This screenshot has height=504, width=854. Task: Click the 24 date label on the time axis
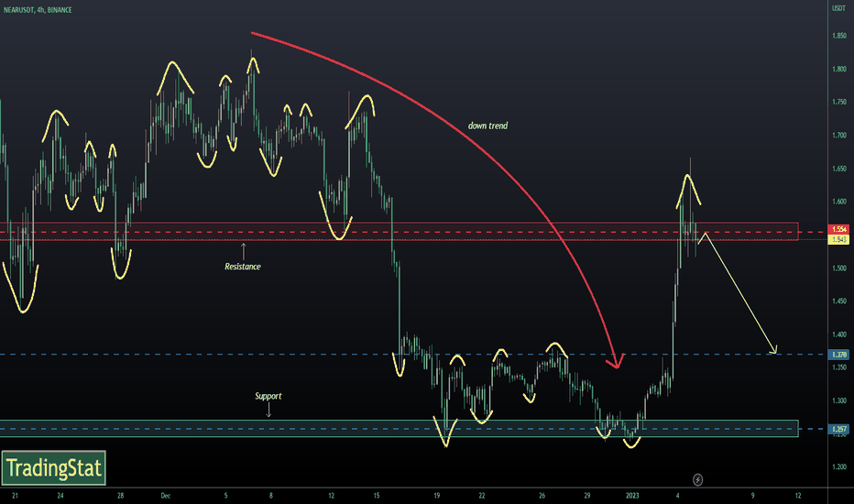pos(60,496)
